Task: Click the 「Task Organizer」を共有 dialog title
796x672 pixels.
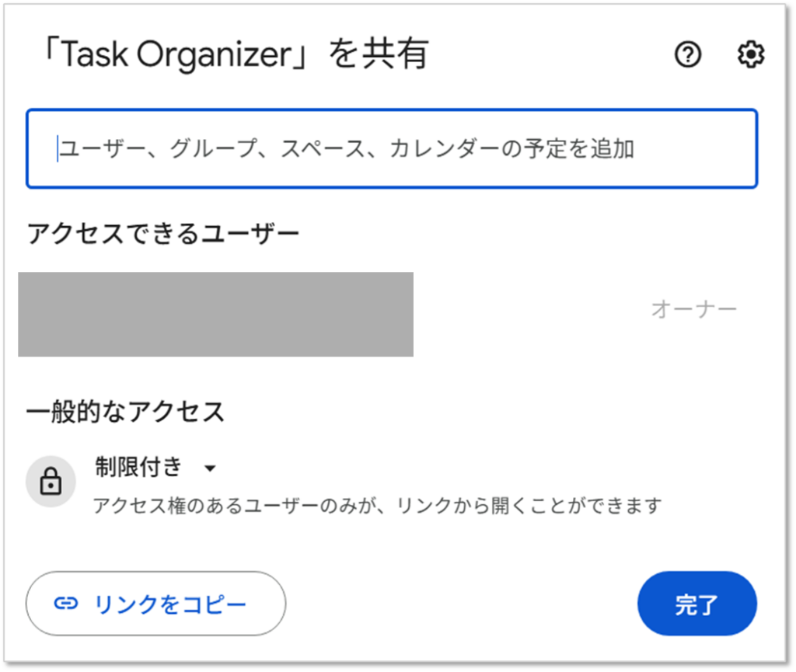Action: click(x=233, y=55)
